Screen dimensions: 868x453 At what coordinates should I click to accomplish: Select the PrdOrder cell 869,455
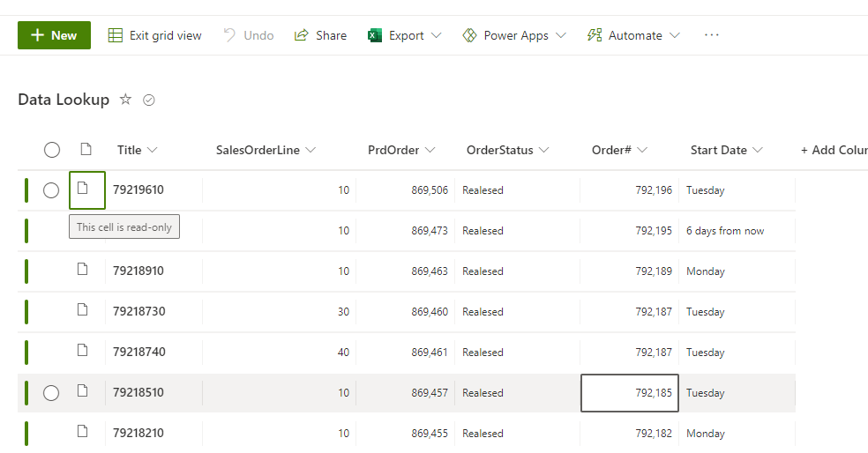405,433
